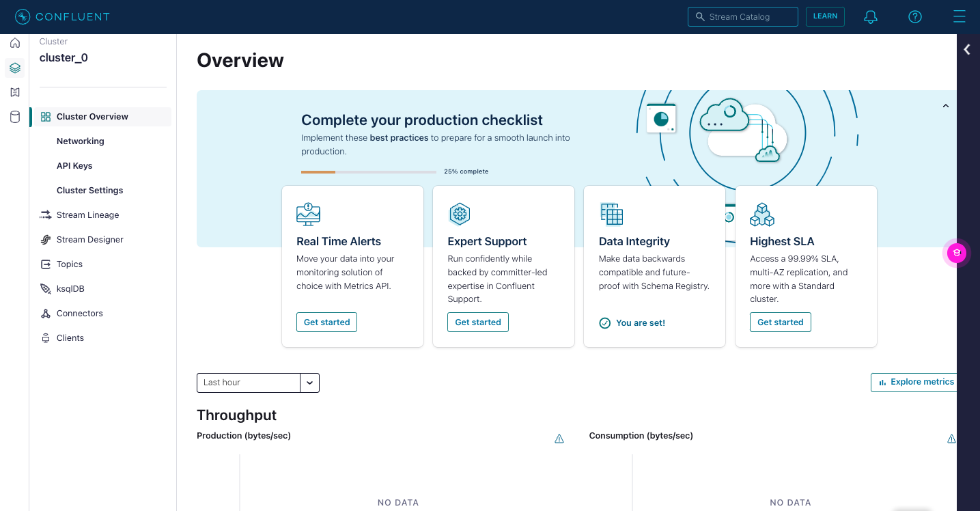Open Environments stacked-layers icon in left rail
The width and height of the screenshot is (980, 511).
pyautogui.click(x=15, y=68)
